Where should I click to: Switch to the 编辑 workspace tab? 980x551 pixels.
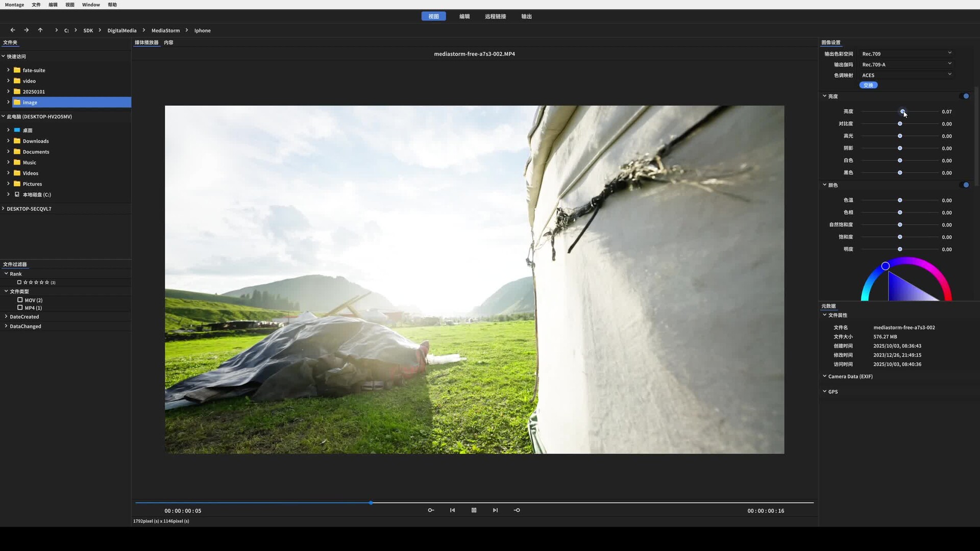click(464, 16)
